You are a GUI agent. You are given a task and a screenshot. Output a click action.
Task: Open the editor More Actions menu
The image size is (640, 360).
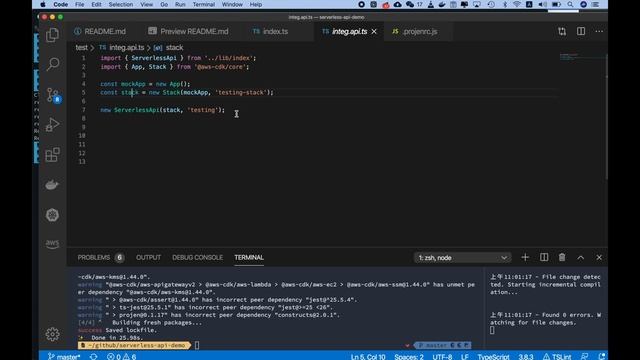[x=599, y=31]
